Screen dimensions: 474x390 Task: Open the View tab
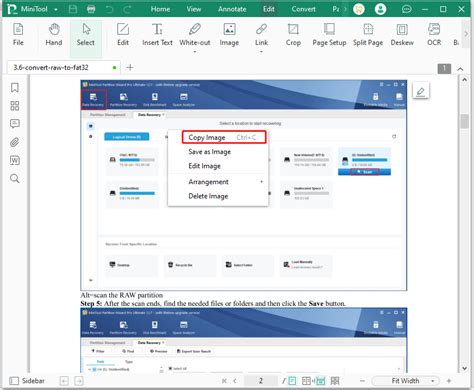point(194,9)
